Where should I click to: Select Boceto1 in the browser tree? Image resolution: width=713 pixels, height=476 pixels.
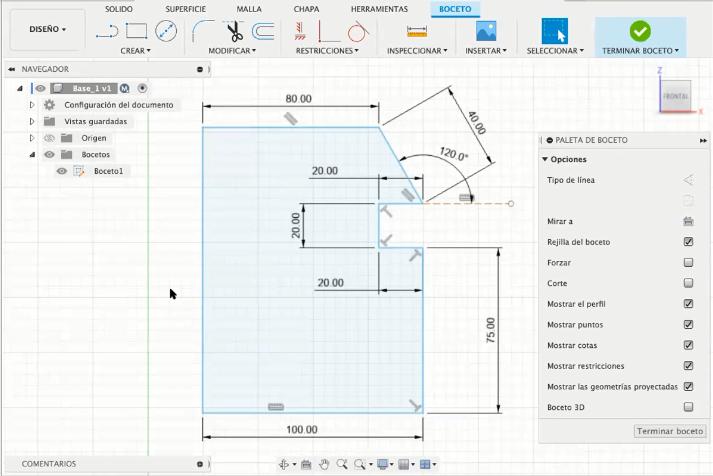109,171
